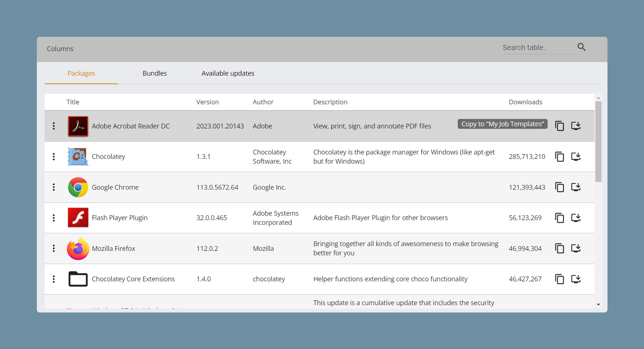Click install icon for Chocolatey package
Screen dimensions: 644x349
(576, 157)
